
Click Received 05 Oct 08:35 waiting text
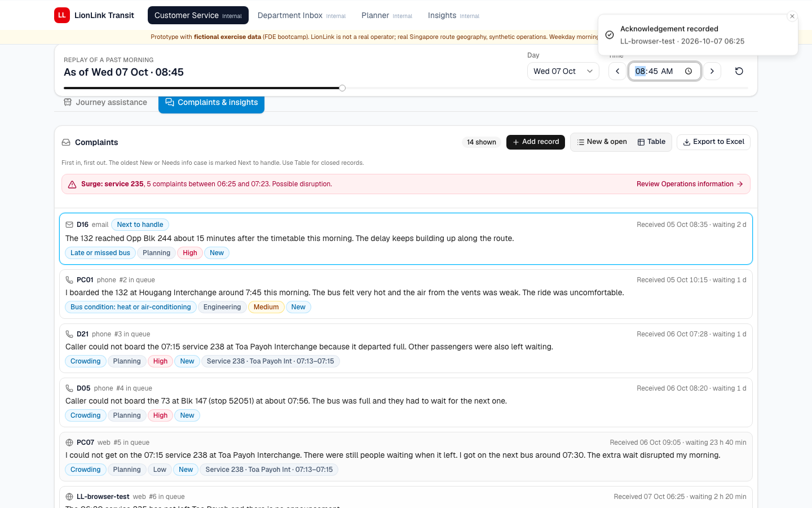(691, 225)
